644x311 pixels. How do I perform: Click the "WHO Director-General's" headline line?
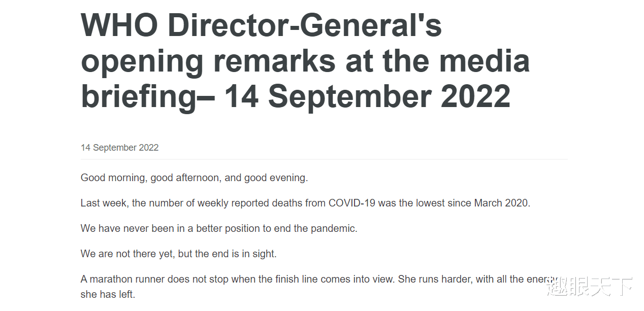click(261, 25)
